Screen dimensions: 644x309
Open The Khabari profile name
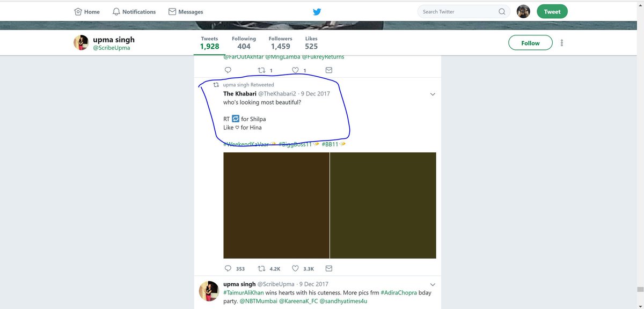point(239,93)
